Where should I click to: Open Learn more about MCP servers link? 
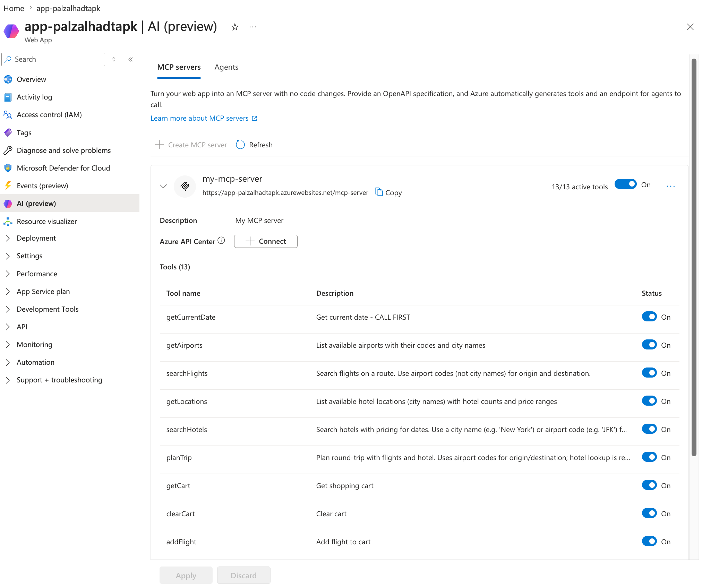tap(200, 119)
